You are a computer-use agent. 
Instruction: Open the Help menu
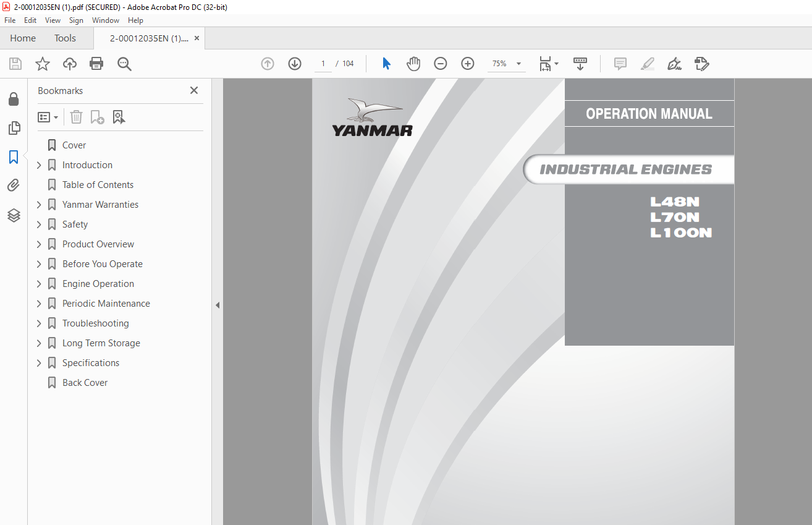pos(135,20)
